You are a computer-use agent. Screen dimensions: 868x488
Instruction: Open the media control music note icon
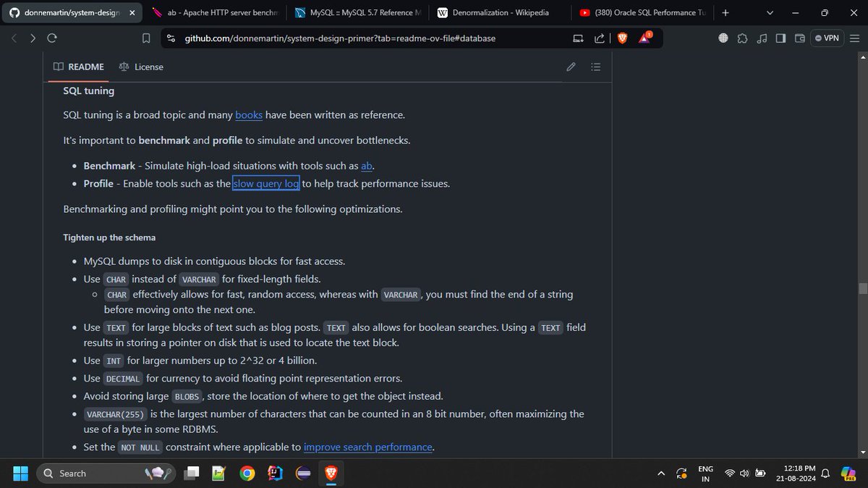762,38
